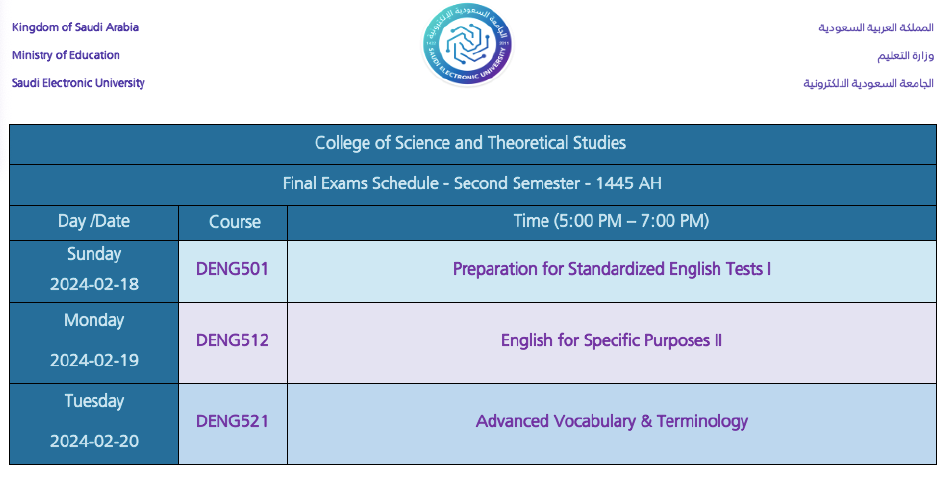Click the Final Exams Schedule title row
Viewport: 949px width, 481px height.
[x=472, y=183]
